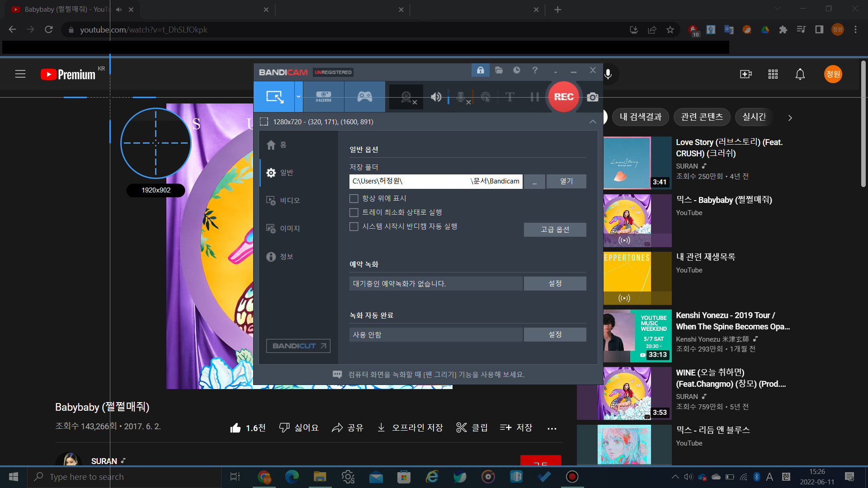868x488 pixels.
Task: Check 트레이 최소화 상태로 실행
Action: 354,212
